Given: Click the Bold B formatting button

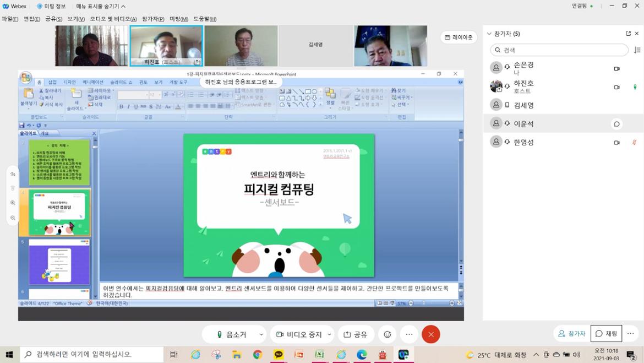Looking at the screenshot, I should coord(121,106).
